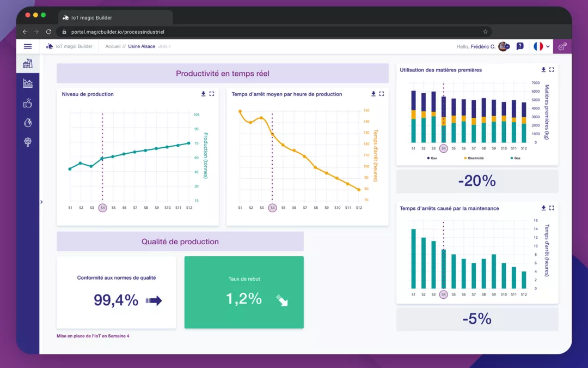
Task: Open the French flag language dropdown
Action: pyautogui.click(x=541, y=46)
